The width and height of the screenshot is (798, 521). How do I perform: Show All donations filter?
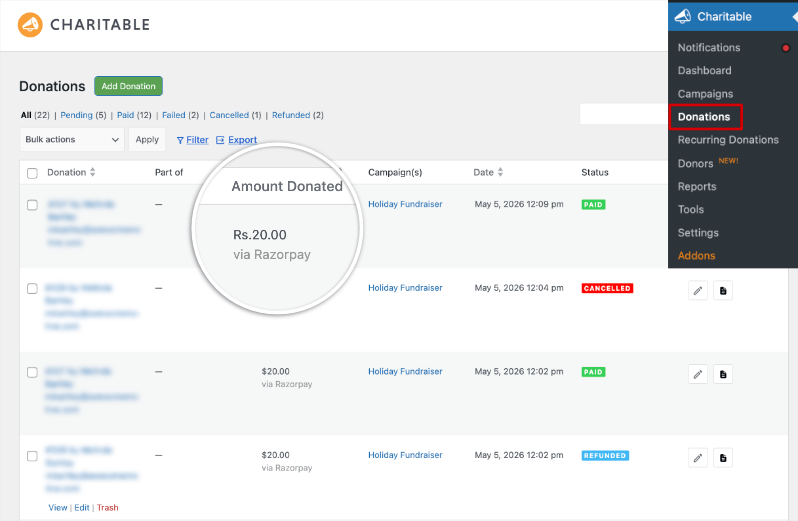pyautogui.click(x=26, y=115)
